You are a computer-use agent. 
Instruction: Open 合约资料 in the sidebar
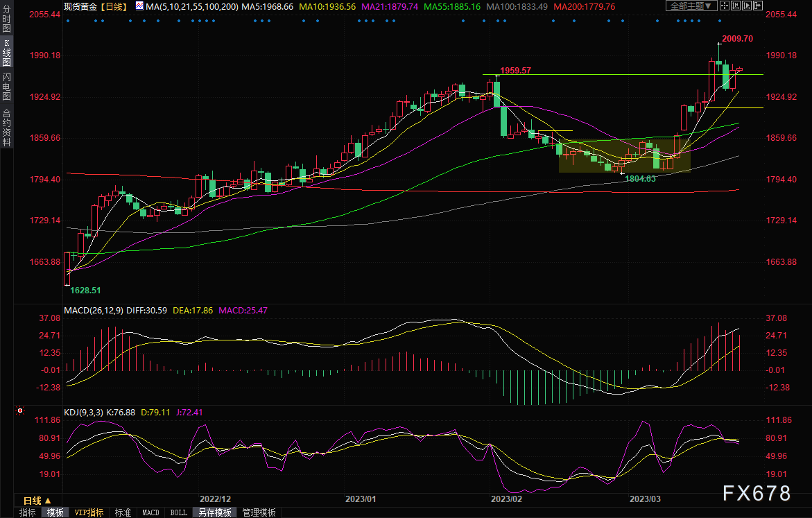[x=7, y=128]
